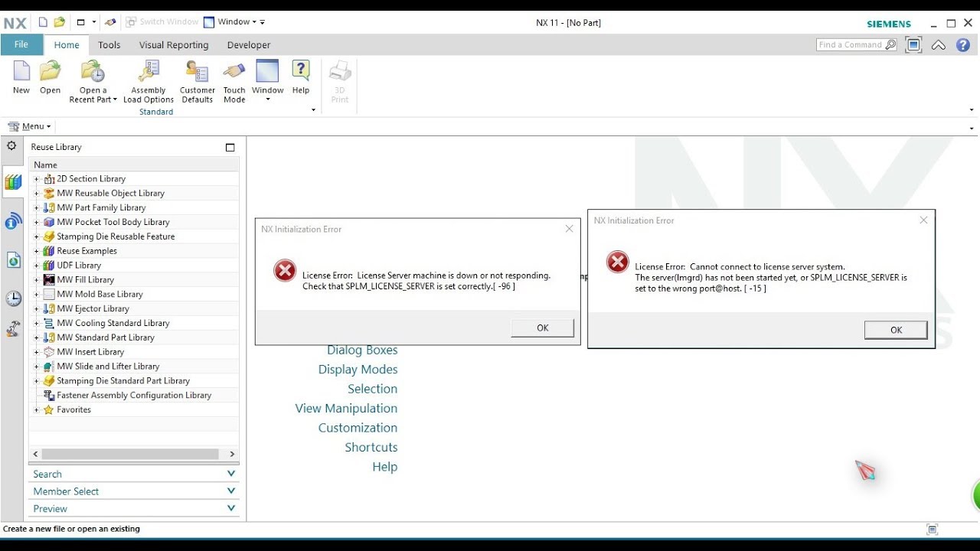Click the Reuse Library horizontal scrollbar
980x551 pixels.
tap(131, 454)
